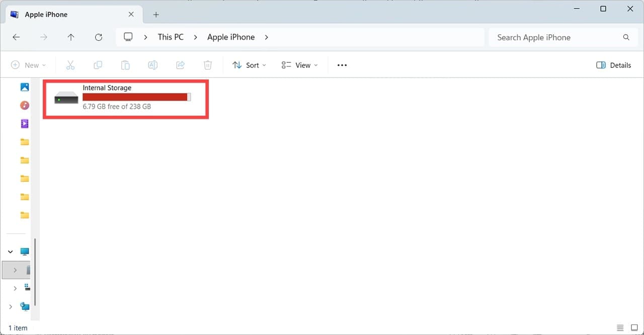Click the search magnifier icon
The image size is (644, 335).
click(626, 37)
